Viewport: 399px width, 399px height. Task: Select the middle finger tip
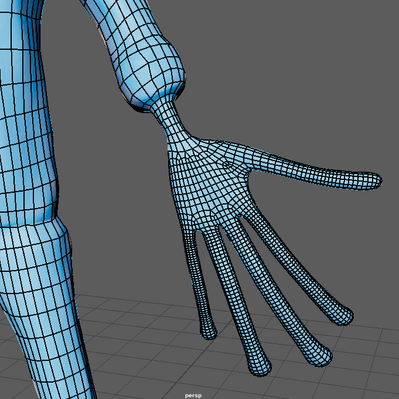point(321,357)
